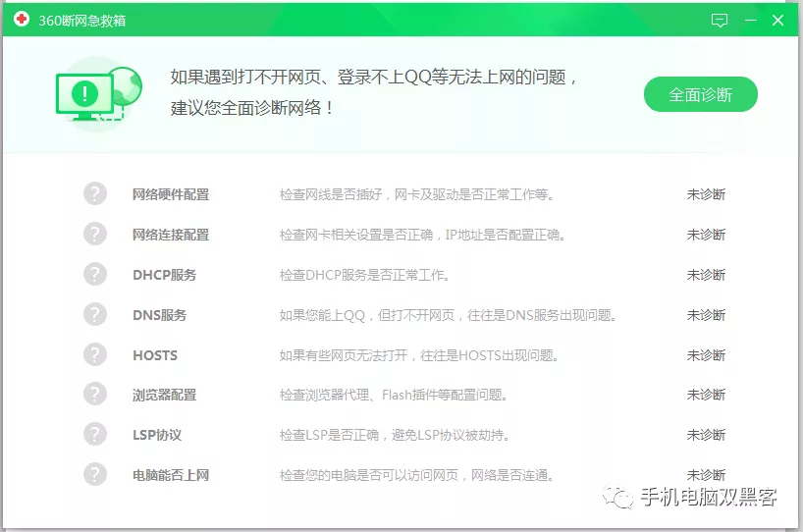The width and height of the screenshot is (803, 532).
Task: Open the feedback icon in title bar
Action: click(720, 20)
